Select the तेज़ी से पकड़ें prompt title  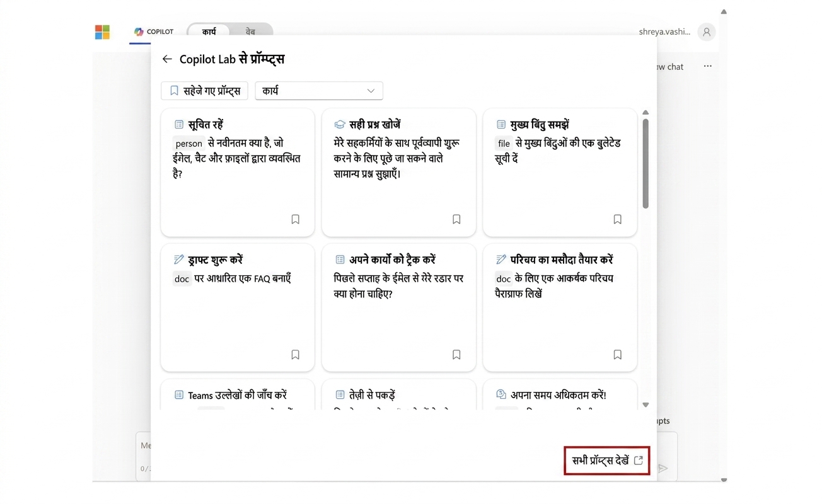coord(372,395)
